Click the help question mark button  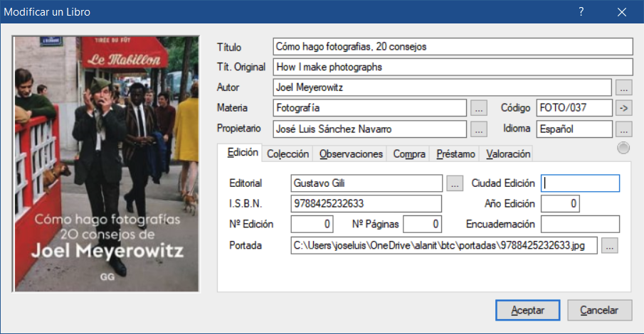(x=581, y=12)
